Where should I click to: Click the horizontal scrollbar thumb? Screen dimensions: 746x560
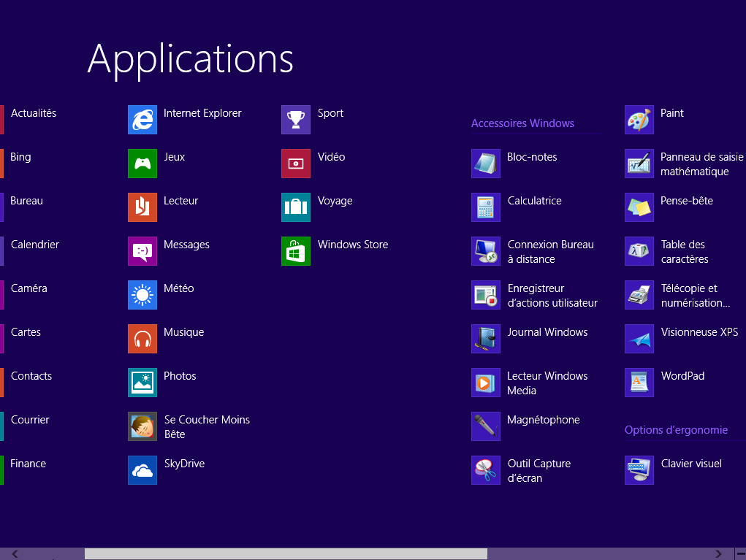tap(286, 554)
